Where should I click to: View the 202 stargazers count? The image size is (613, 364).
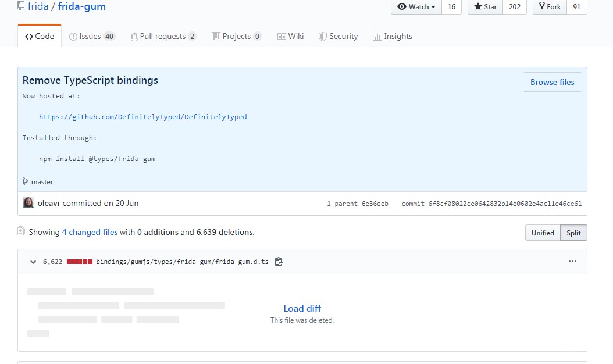[x=515, y=6]
